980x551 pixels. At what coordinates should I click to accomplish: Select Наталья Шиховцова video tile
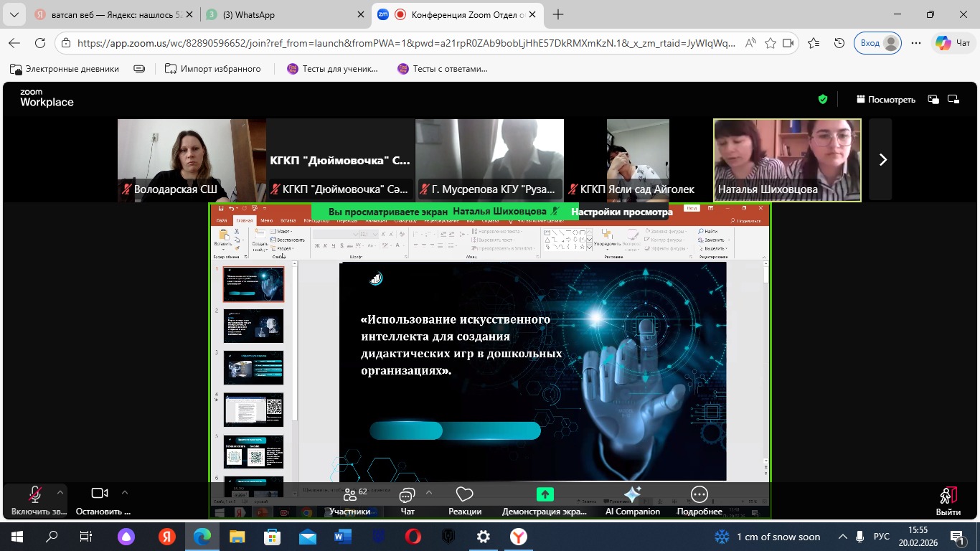click(787, 159)
